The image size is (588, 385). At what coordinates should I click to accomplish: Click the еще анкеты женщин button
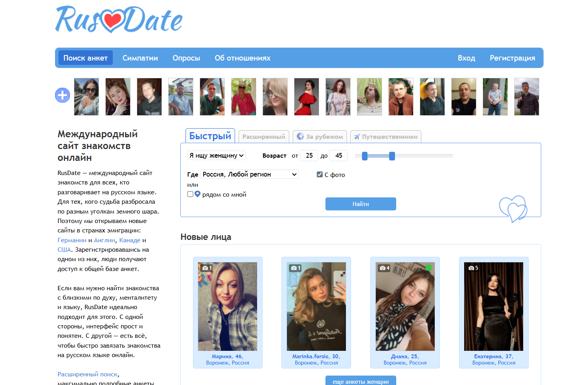[361, 381]
